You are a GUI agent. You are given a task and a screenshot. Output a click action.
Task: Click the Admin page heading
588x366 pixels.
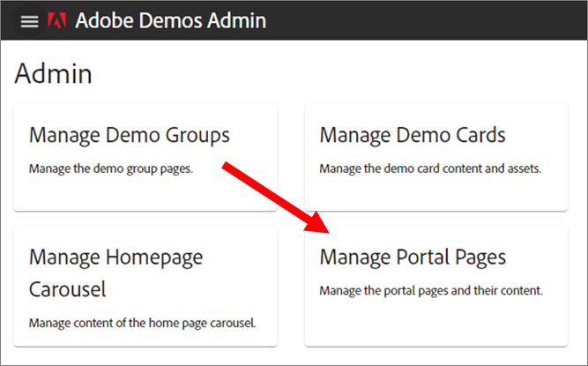point(53,73)
